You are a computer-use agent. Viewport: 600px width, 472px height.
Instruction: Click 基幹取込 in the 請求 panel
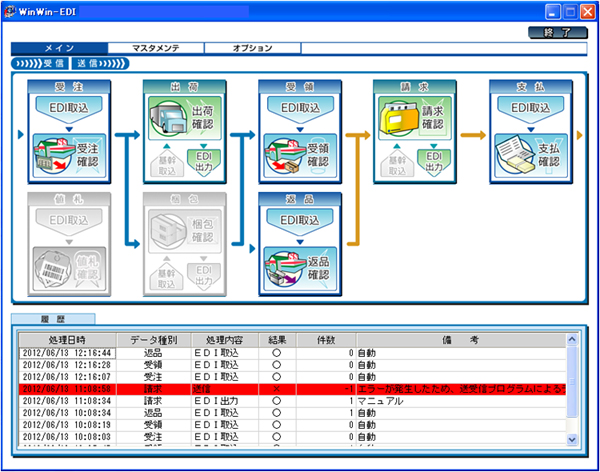[x=397, y=165]
